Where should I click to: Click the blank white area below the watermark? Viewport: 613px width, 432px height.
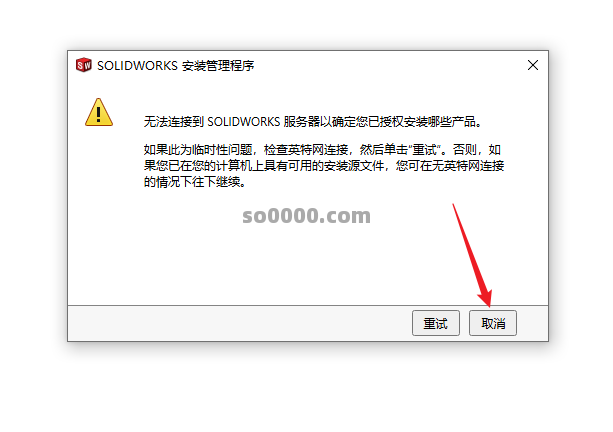tap(307, 266)
